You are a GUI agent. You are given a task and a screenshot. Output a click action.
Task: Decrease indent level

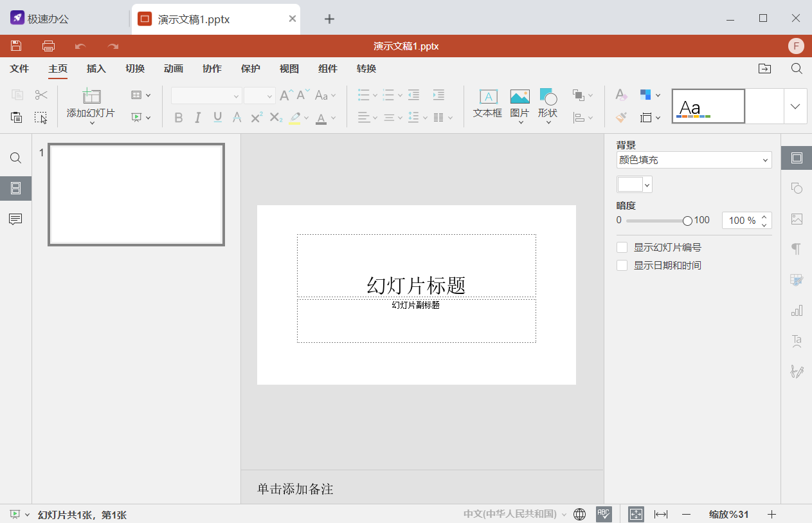[x=413, y=95]
